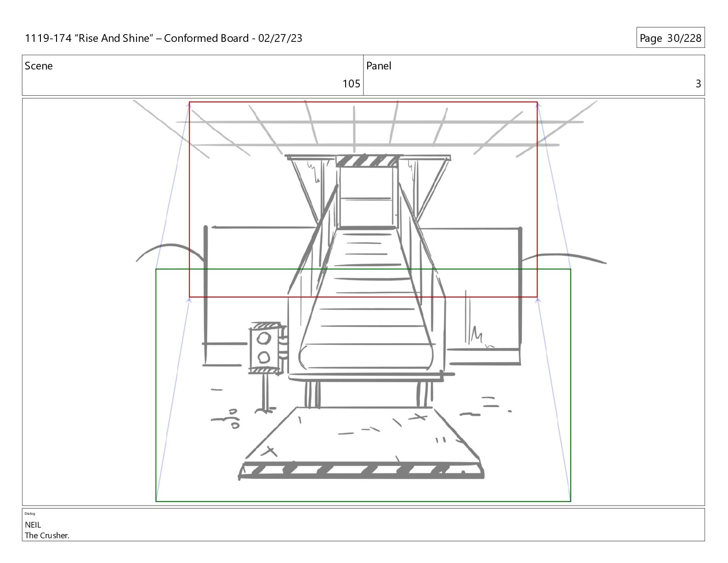
Task: Click the conveyor belt's rounded front end
Action: [x=366, y=356]
